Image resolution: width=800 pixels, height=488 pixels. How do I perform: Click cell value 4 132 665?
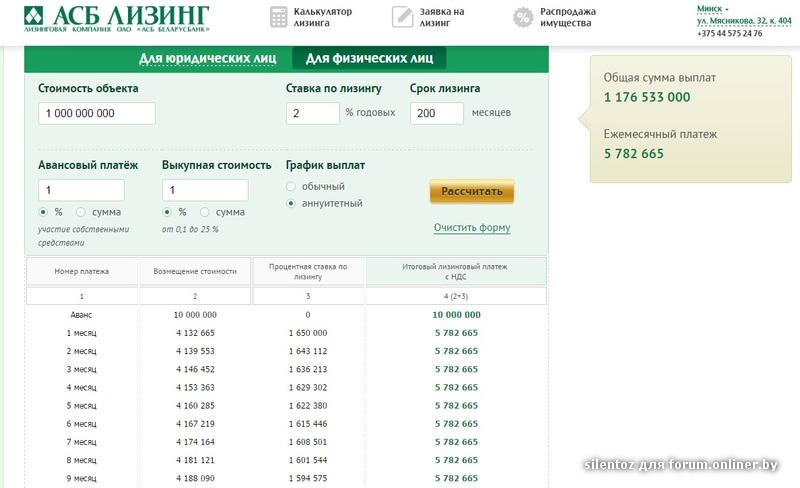195,333
